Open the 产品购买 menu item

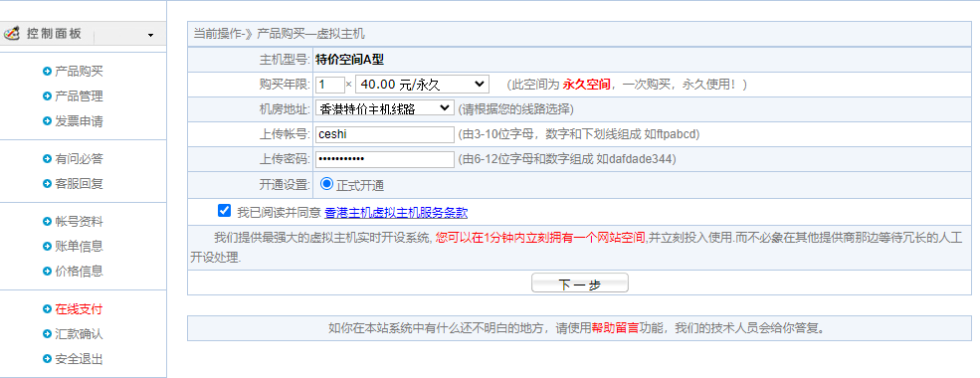click(79, 72)
